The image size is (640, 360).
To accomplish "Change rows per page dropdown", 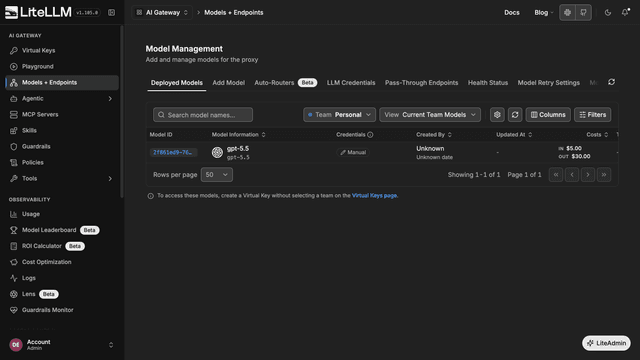I will tap(217, 175).
